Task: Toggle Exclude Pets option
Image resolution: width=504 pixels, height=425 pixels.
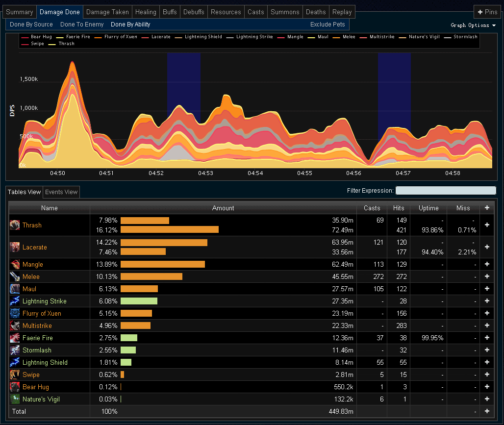Action: tap(328, 25)
